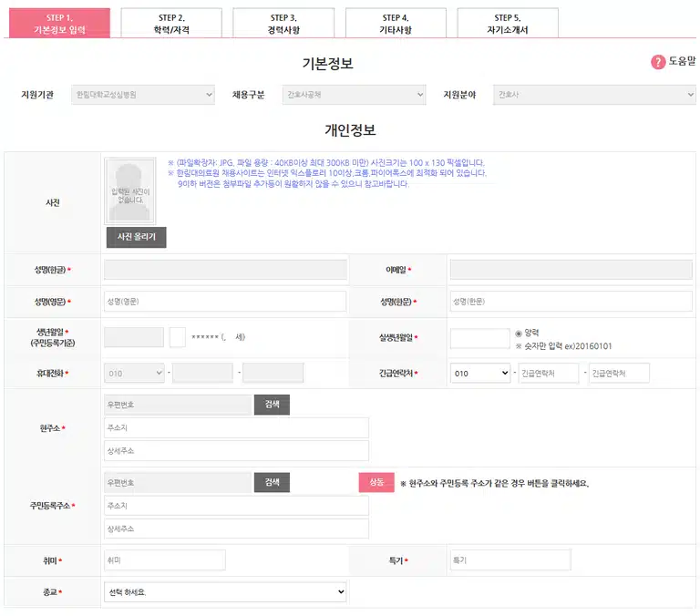Image resolution: width=700 pixels, height=616 pixels.
Task: Click the 숫자만 입력 ex)20160101 hint
Action: point(564,346)
